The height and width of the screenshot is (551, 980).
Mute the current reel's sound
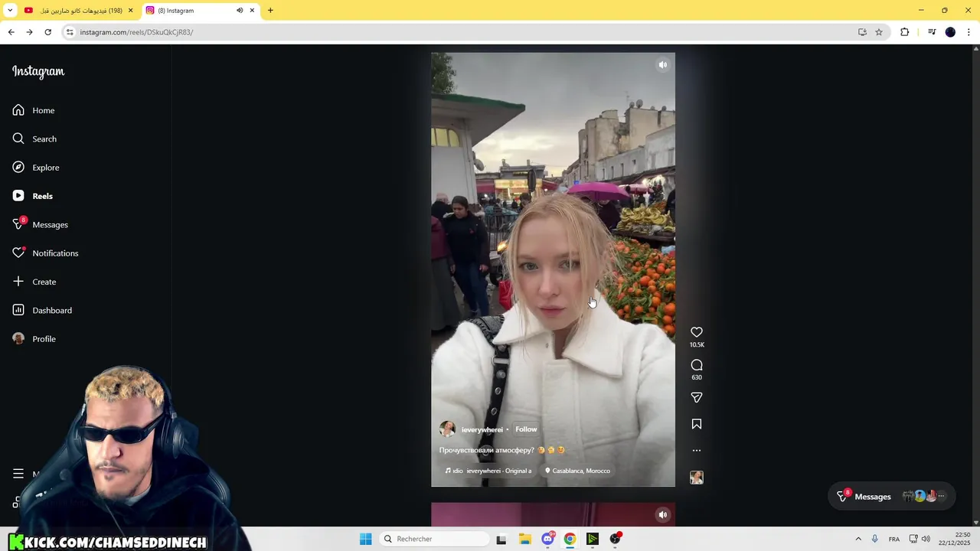[663, 65]
